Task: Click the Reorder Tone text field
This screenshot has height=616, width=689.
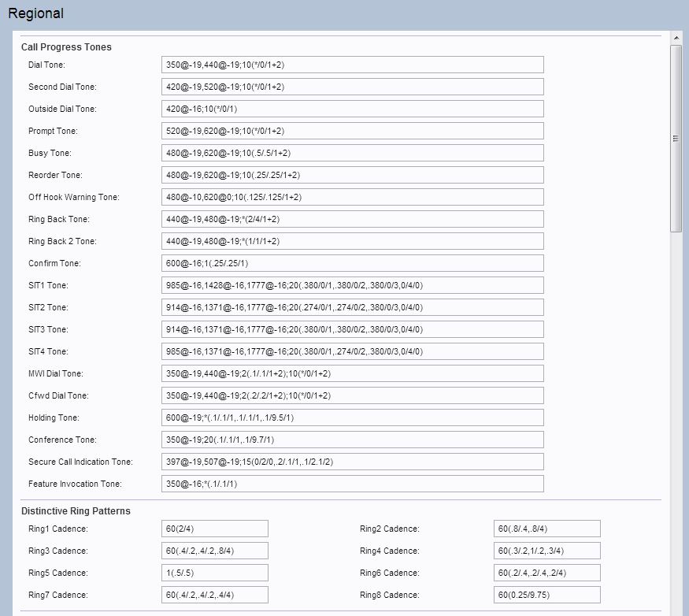Action: point(352,175)
